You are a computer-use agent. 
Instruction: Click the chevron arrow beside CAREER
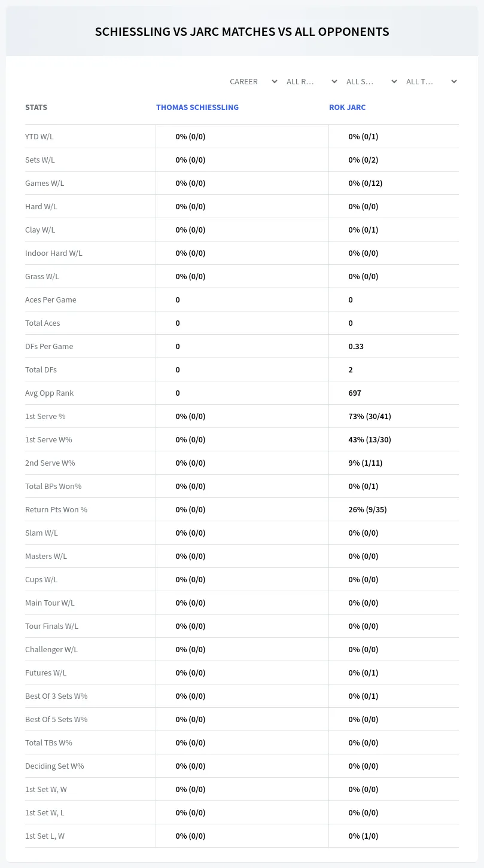click(x=275, y=81)
